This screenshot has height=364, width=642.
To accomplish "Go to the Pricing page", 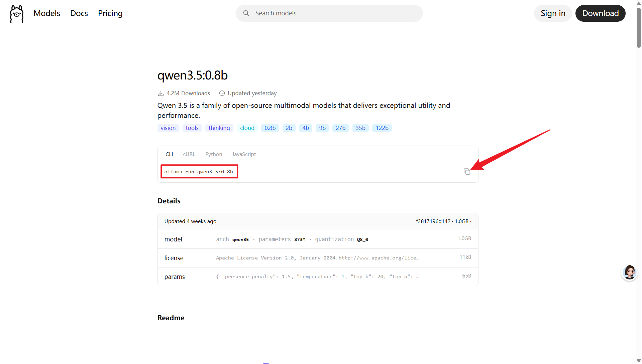I will click(110, 13).
